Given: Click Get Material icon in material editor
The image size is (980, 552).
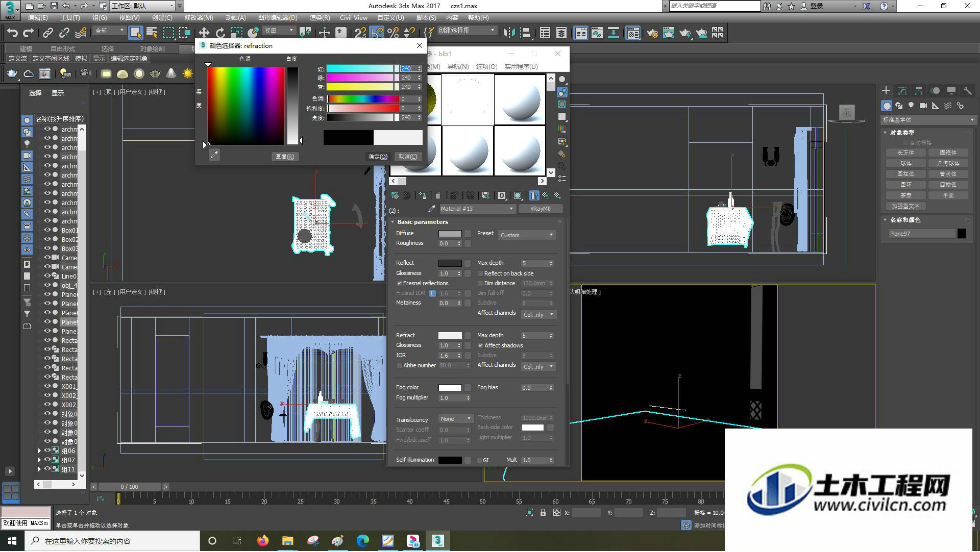Looking at the screenshot, I should [395, 195].
